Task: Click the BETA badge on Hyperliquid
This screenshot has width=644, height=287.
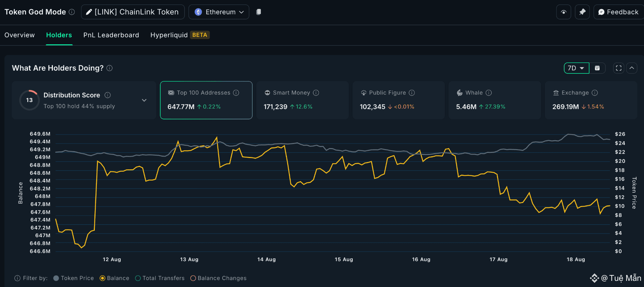Action: [x=200, y=35]
